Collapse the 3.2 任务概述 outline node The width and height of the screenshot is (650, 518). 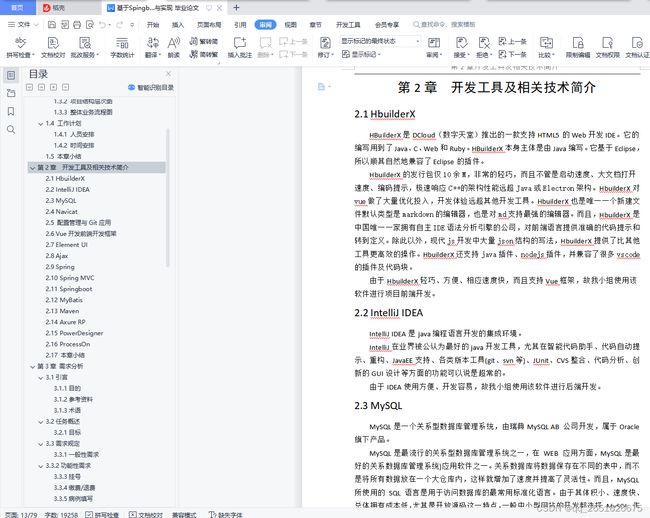(41, 422)
